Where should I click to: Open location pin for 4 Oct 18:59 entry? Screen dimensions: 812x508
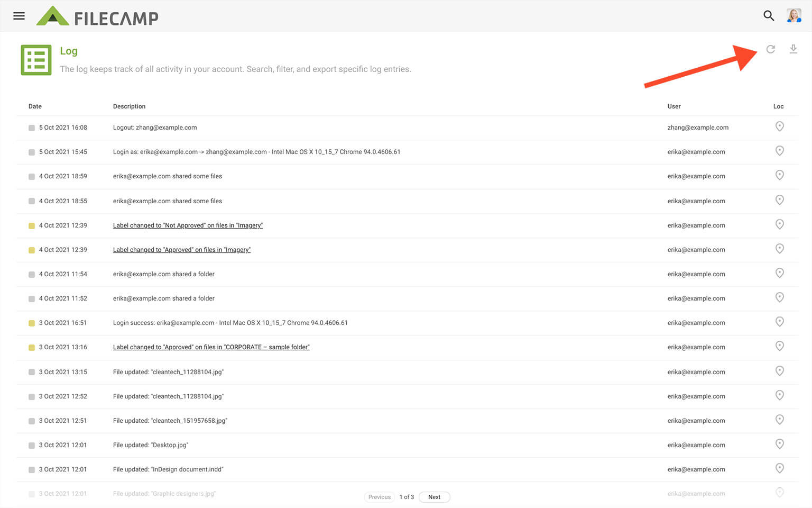pyautogui.click(x=779, y=175)
